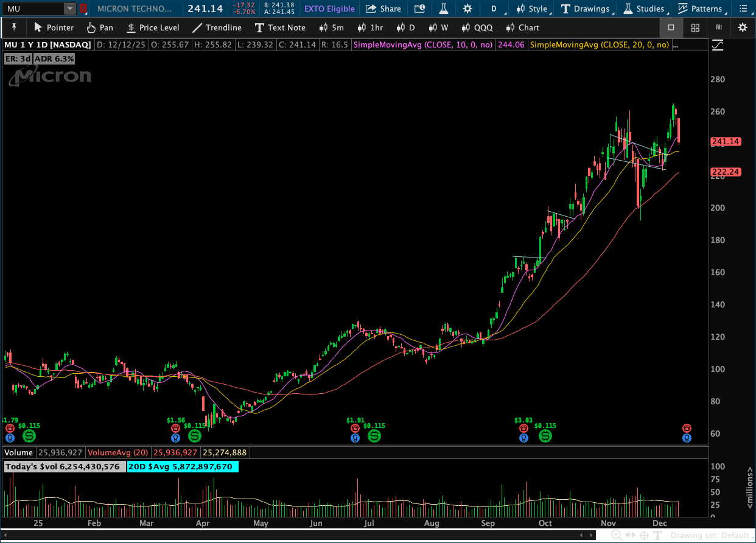Viewport: 756px width, 543px height.
Task: Switch to the 1hr timeframe button
Action: pos(370,27)
